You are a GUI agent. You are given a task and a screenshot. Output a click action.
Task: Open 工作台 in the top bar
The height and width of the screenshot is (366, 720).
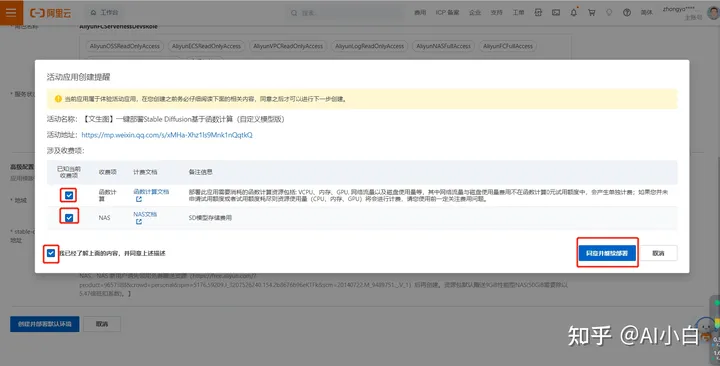105,12
